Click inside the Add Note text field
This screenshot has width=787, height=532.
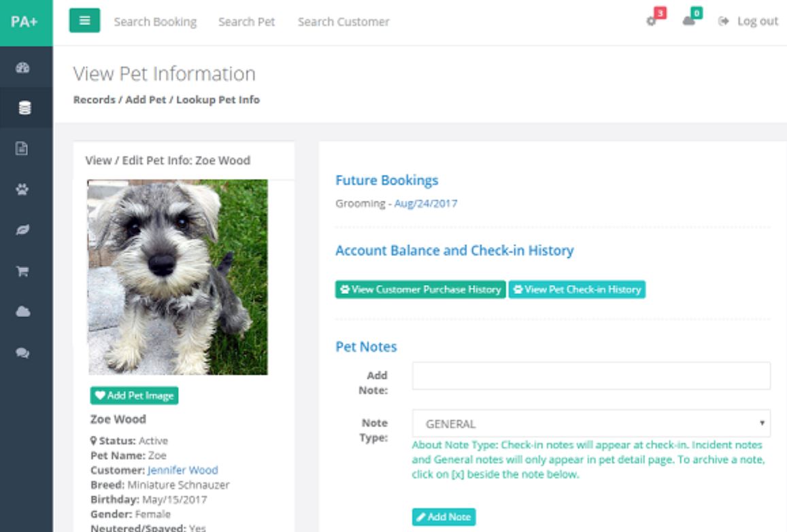pyautogui.click(x=590, y=376)
